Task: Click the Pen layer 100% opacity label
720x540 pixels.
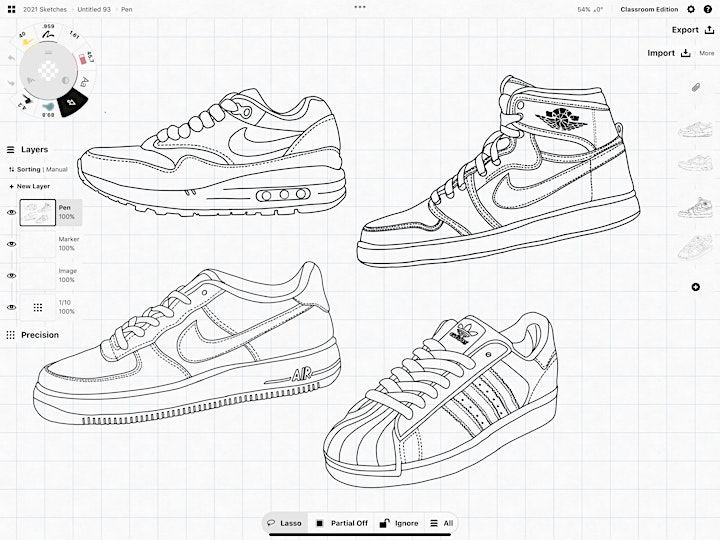Action: [67, 217]
